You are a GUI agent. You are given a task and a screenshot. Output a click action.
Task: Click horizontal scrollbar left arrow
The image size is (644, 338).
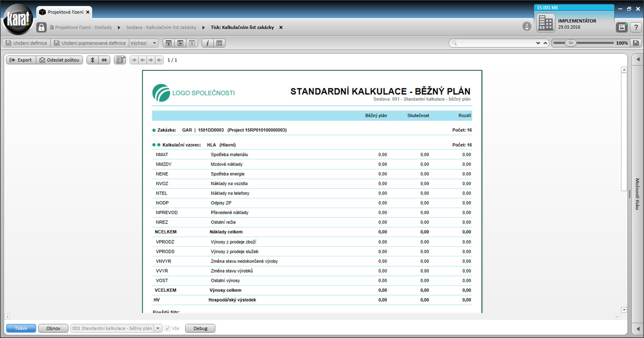point(7,317)
